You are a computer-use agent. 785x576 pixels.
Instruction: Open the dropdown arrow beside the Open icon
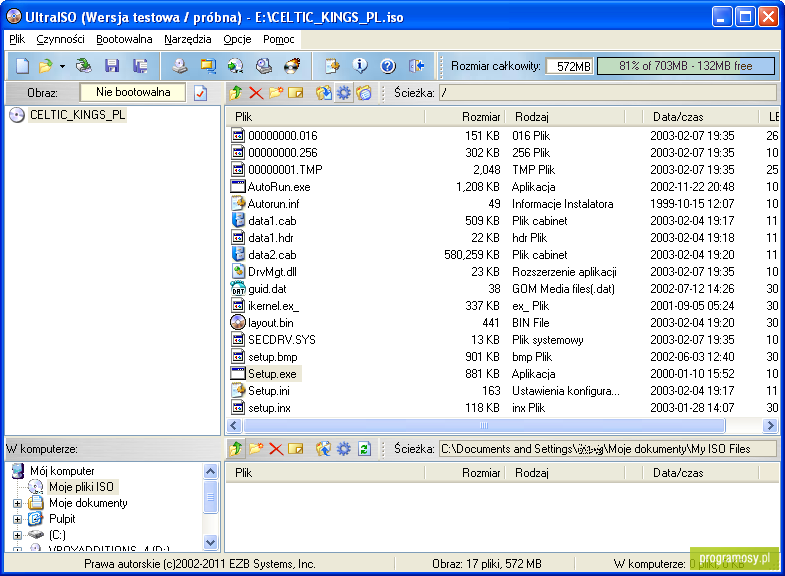[62, 66]
